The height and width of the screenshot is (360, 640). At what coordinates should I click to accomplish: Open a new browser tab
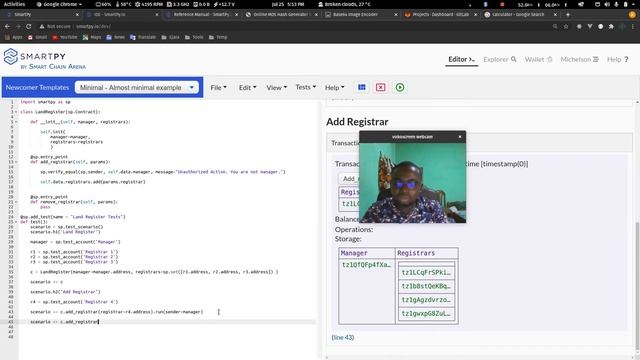(x=567, y=14)
